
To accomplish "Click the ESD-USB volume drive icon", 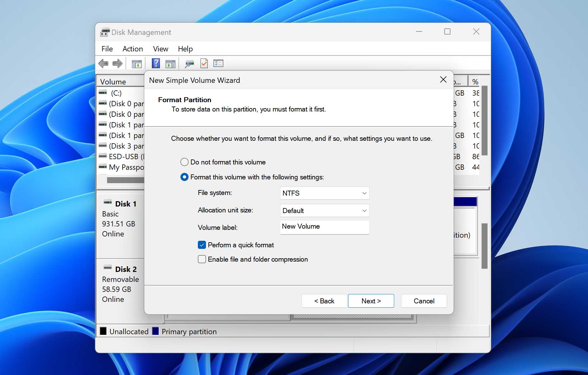I will point(103,156).
